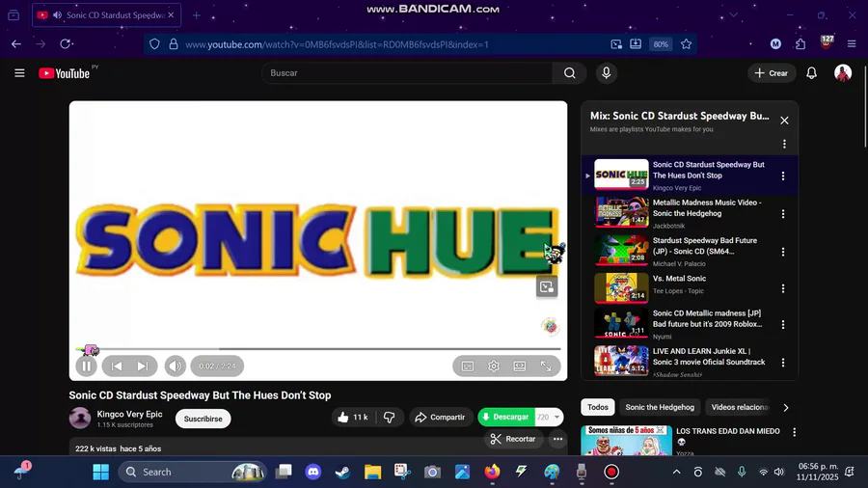Select Videos relacionados filter chip
This screenshot has height=488, width=868.
coord(740,407)
